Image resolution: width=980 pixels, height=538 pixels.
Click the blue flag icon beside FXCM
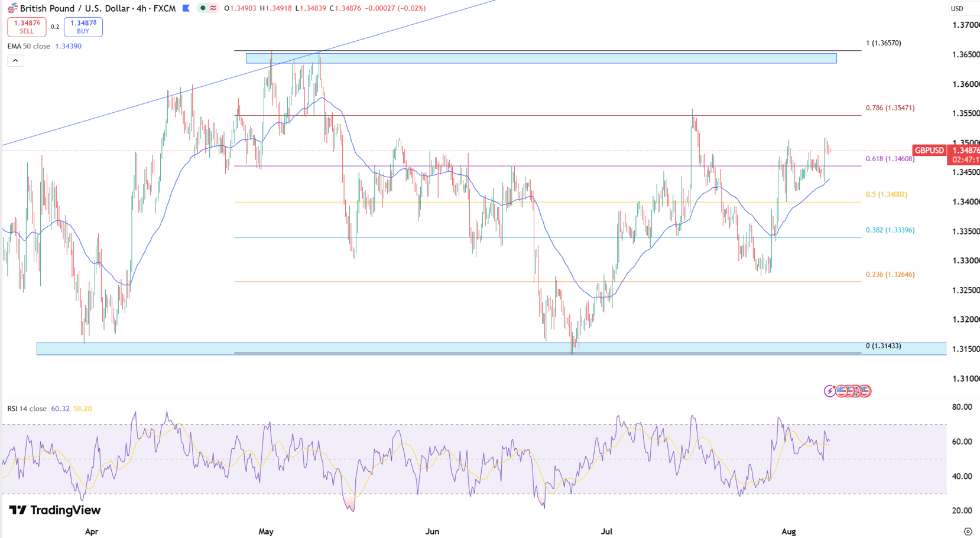click(186, 8)
